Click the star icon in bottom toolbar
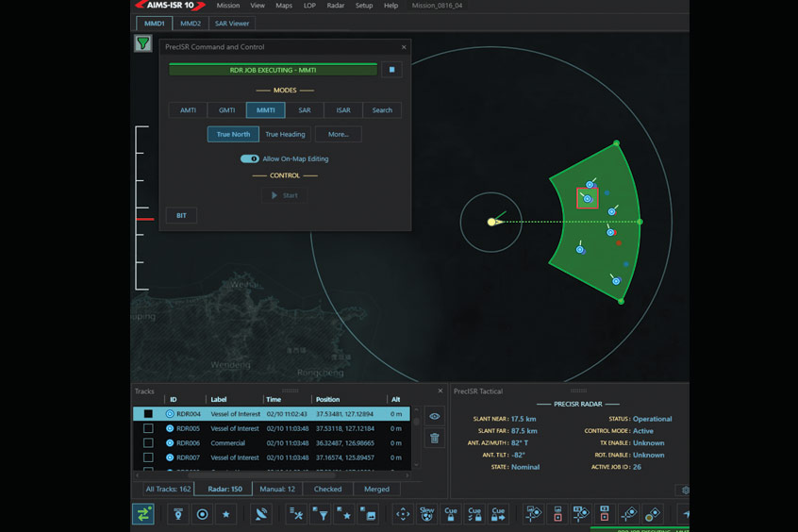Viewport: 798px width, 532px height. point(225,514)
